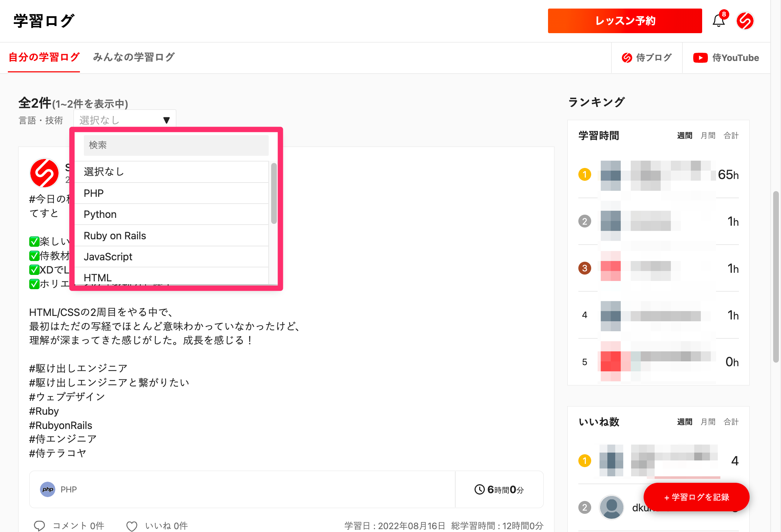Click the default user avatar in いいね数 ranking
Image resolution: width=781 pixels, height=532 pixels.
611,507
